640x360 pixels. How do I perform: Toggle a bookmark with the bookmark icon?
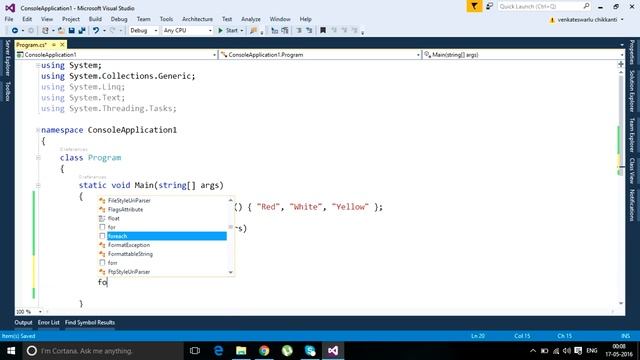tap(323, 31)
